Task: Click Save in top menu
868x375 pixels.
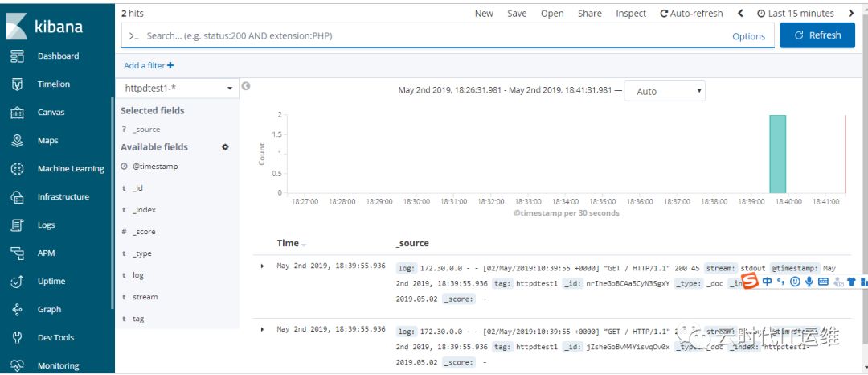Action: pyautogui.click(x=517, y=14)
